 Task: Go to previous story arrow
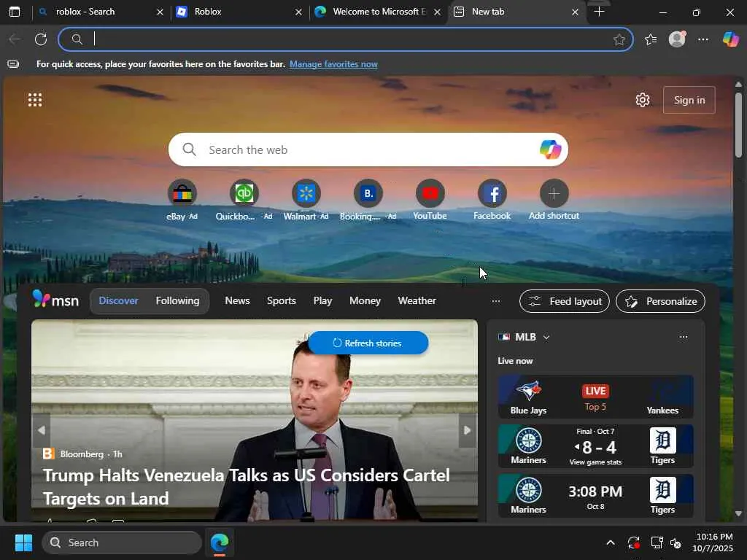(42, 430)
